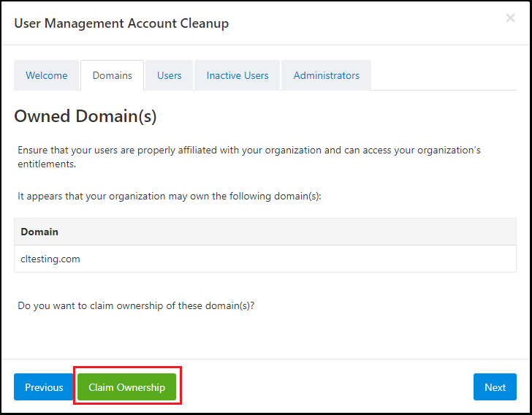Click empty tab strip beside Administrators tab
This screenshot has width=532, height=415.
444,75
